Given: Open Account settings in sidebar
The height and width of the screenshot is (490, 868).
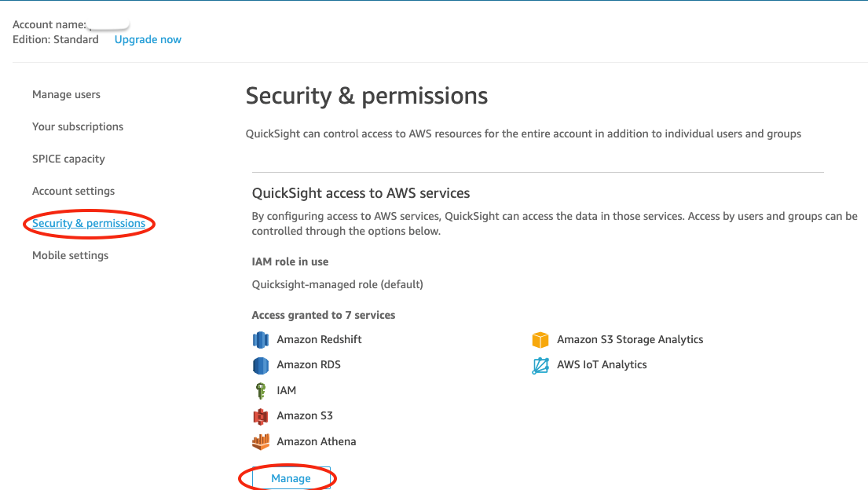Looking at the screenshot, I should [73, 191].
